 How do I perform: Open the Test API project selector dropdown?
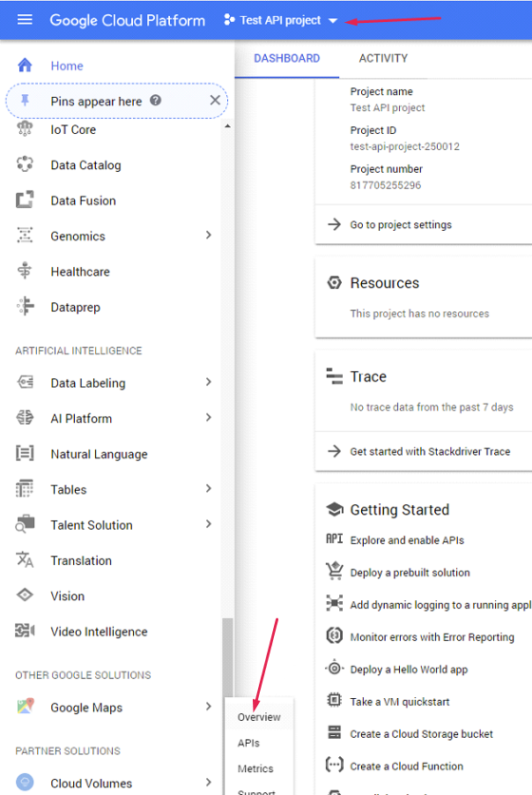click(281, 20)
